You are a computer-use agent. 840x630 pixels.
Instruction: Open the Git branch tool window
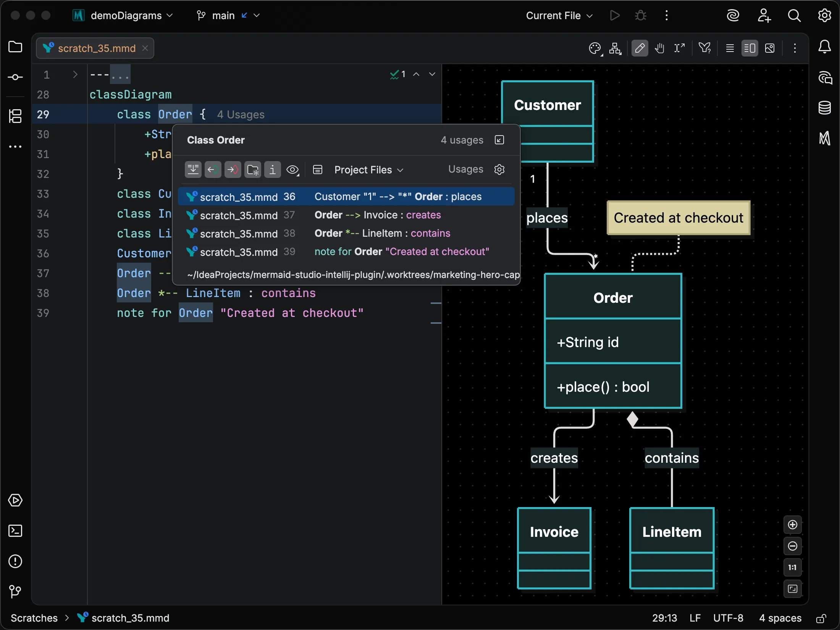point(15,591)
